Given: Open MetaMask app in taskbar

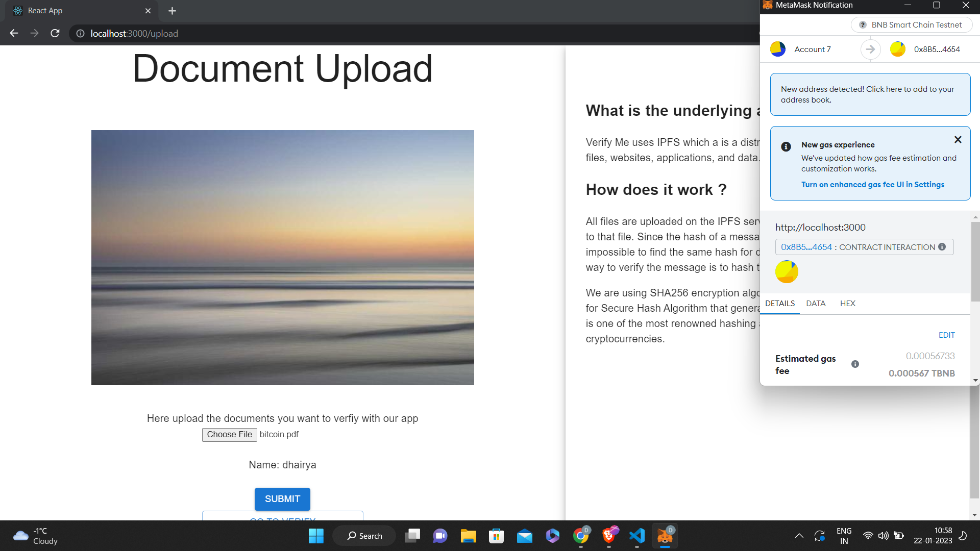Looking at the screenshot, I should pyautogui.click(x=665, y=536).
